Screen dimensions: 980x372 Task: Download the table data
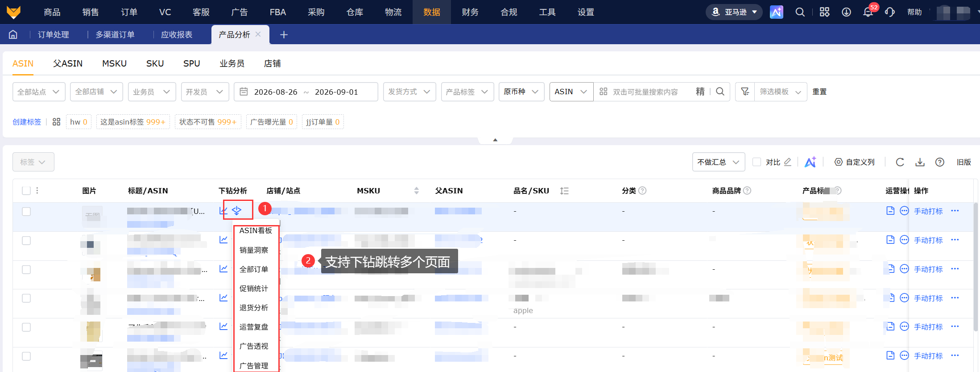pyautogui.click(x=920, y=162)
